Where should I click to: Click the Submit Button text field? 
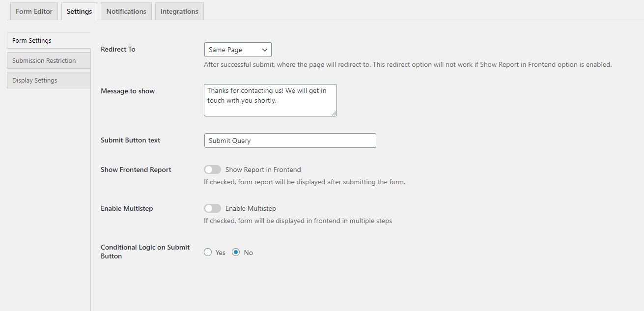(x=290, y=140)
